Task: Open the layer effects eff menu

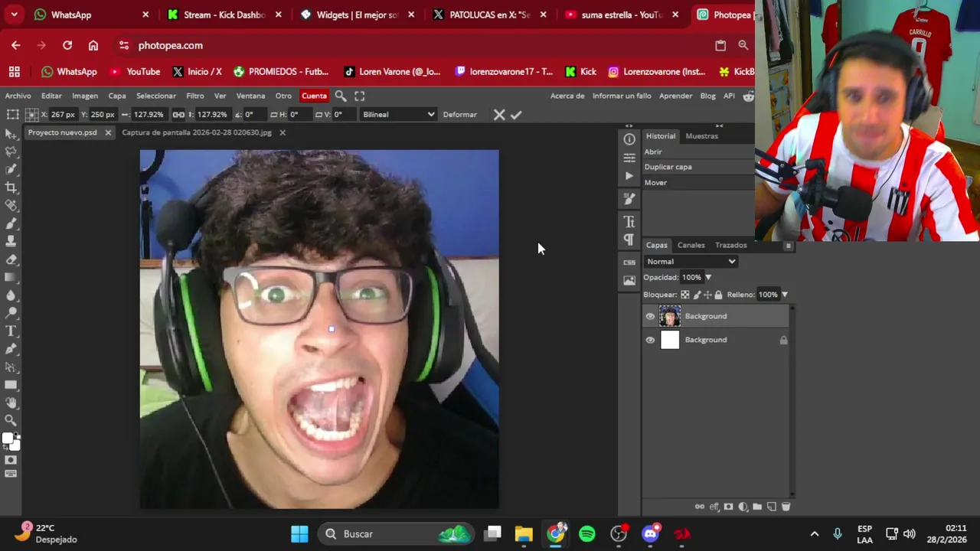Action: click(x=714, y=507)
